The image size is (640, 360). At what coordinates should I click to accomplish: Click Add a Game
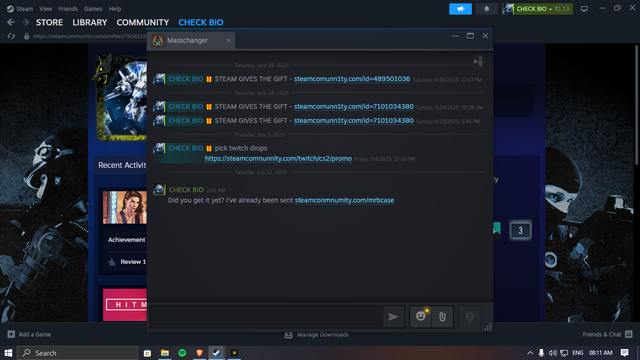coord(29,334)
